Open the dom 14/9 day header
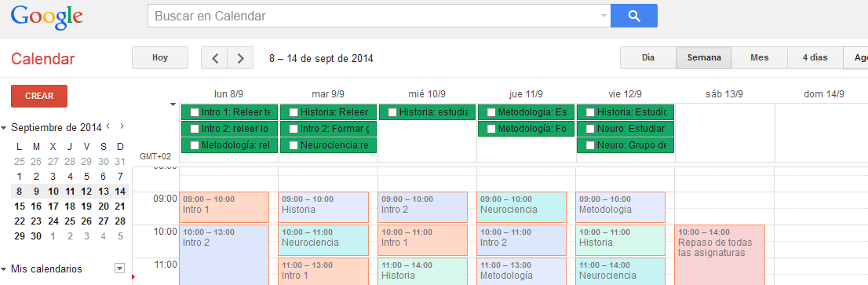This screenshot has width=868, height=285. 824,94
